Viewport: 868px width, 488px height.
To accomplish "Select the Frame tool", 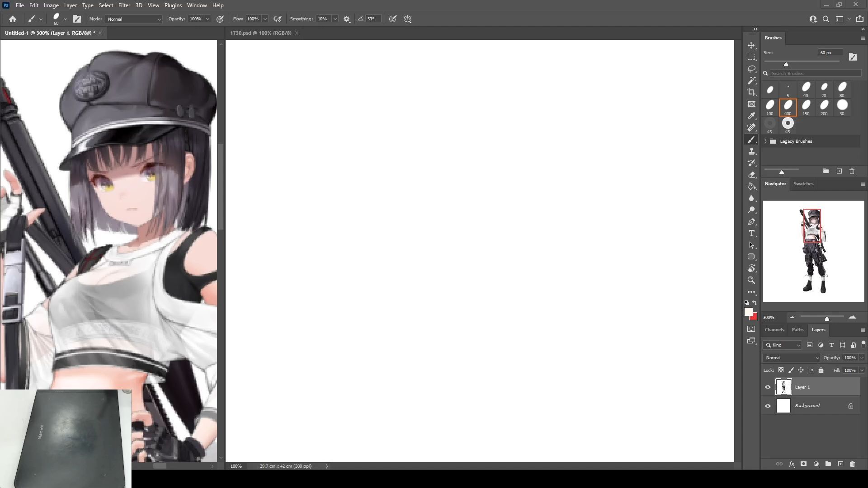I will click(x=751, y=104).
